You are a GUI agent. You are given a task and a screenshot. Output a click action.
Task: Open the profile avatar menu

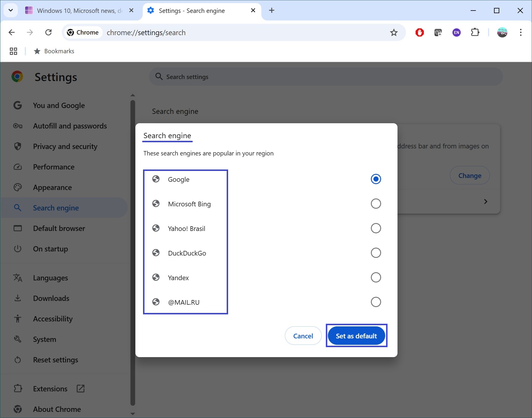click(502, 32)
